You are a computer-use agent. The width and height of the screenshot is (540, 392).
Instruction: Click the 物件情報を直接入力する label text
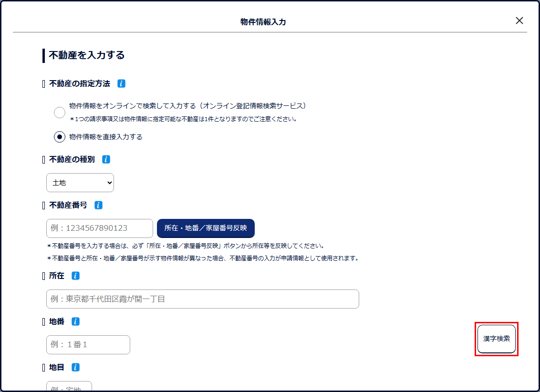pos(106,137)
